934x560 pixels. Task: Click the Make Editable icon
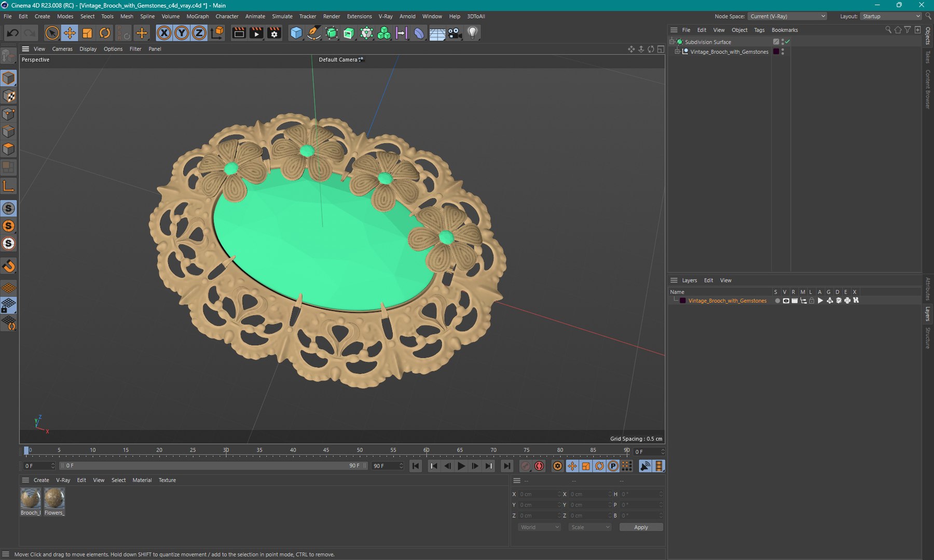coord(9,55)
